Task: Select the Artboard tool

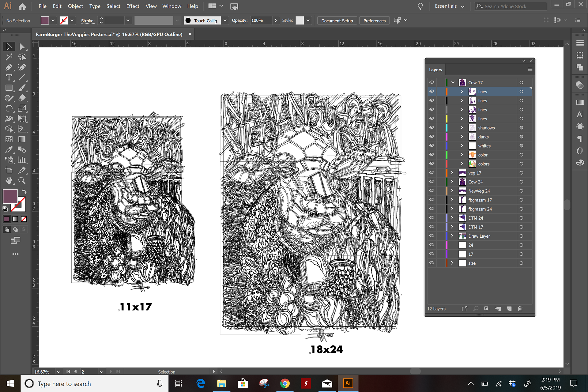Action: coord(9,170)
